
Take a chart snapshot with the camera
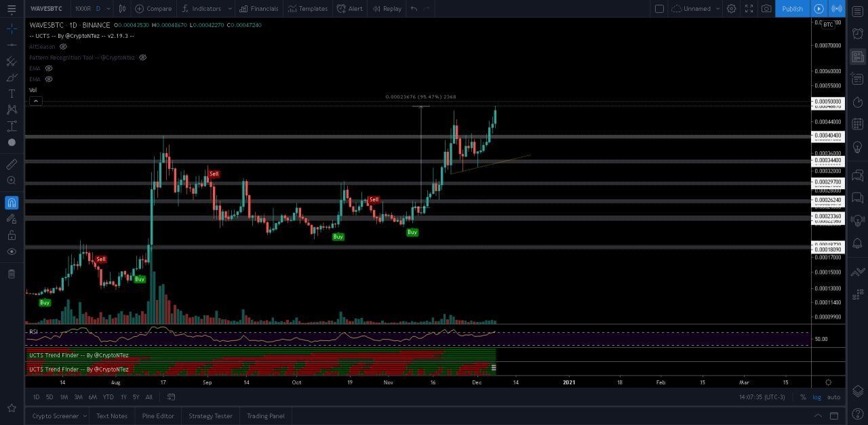point(766,9)
